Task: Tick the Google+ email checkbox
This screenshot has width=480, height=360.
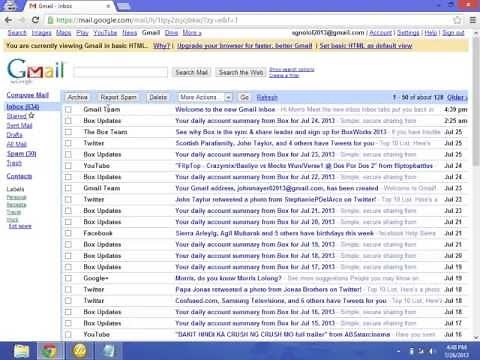Action: click(x=68, y=278)
